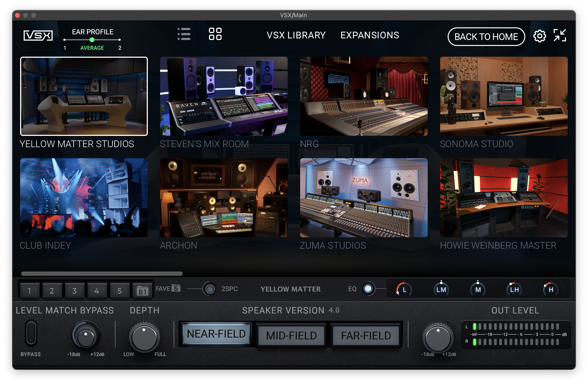Switch to list view icon
The image size is (588, 384).
pos(184,34)
